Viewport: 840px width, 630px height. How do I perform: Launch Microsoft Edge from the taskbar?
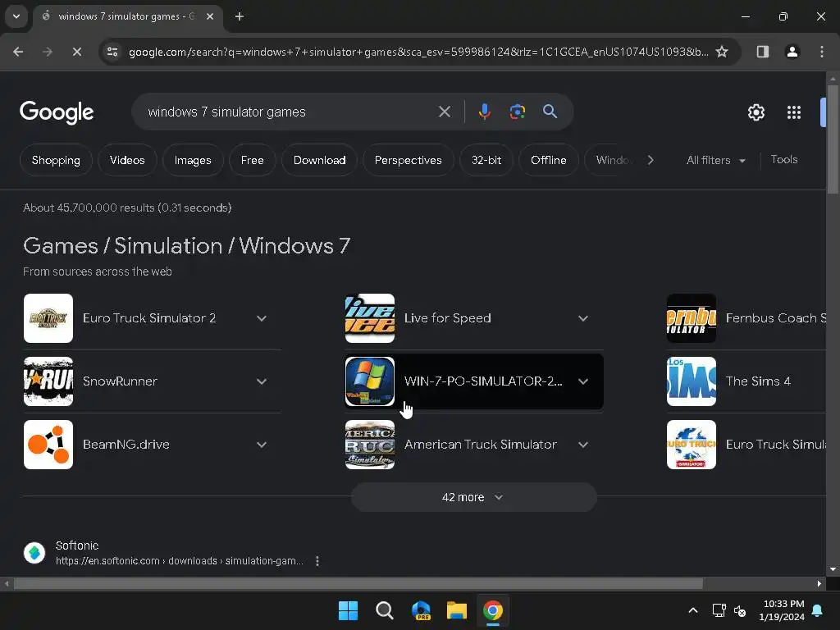tap(421, 610)
